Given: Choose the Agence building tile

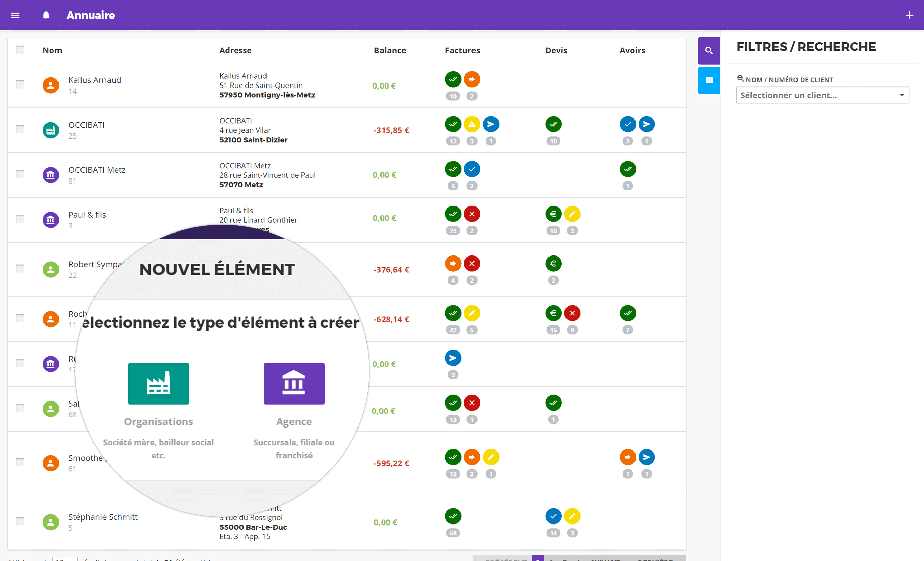Looking at the screenshot, I should (x=294, y=383).
